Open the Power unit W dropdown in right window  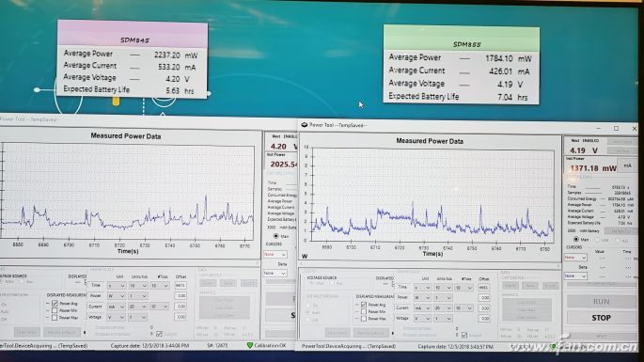click(422, 297)
